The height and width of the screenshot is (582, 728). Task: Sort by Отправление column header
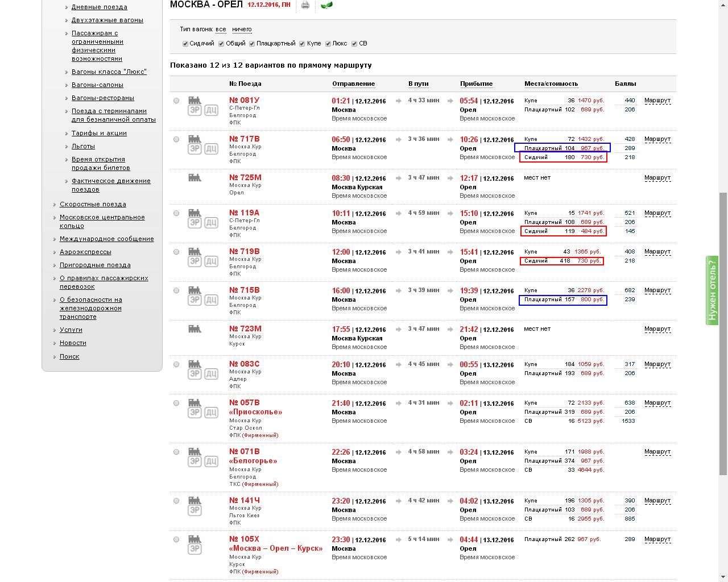pyautogui.click(x=353, y=84)
